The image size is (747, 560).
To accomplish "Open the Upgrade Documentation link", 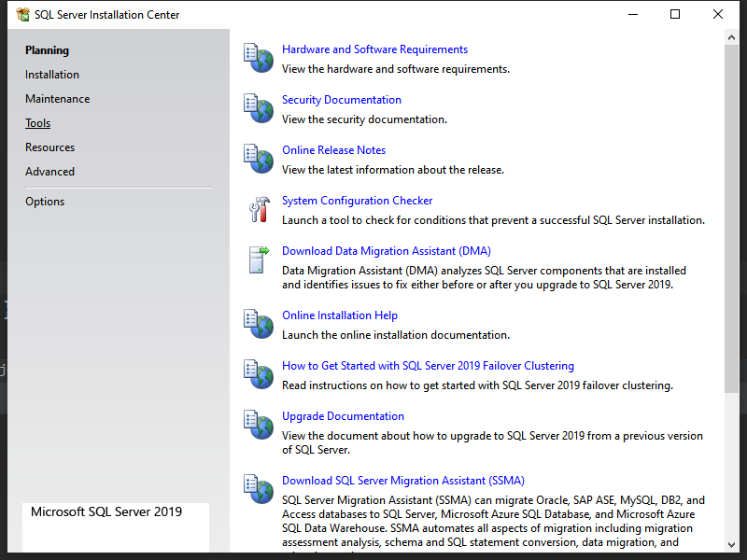I will (x=344, y=416).
